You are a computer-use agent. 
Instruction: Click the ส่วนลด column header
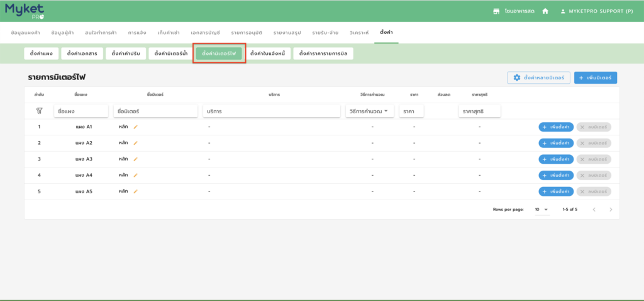[444, 94]
